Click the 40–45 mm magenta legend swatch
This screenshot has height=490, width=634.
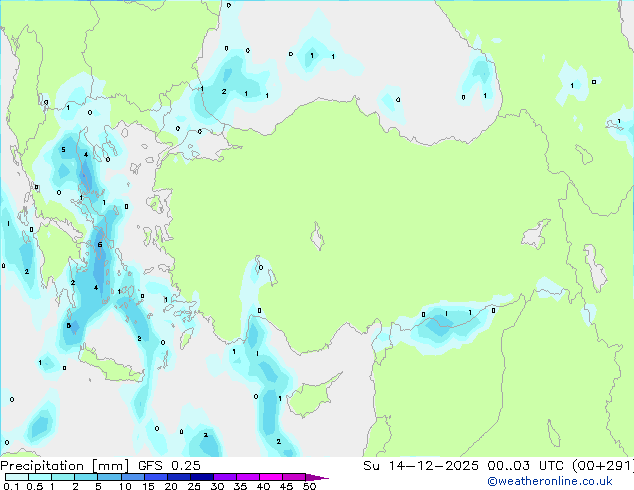click(x=271, y=477)
